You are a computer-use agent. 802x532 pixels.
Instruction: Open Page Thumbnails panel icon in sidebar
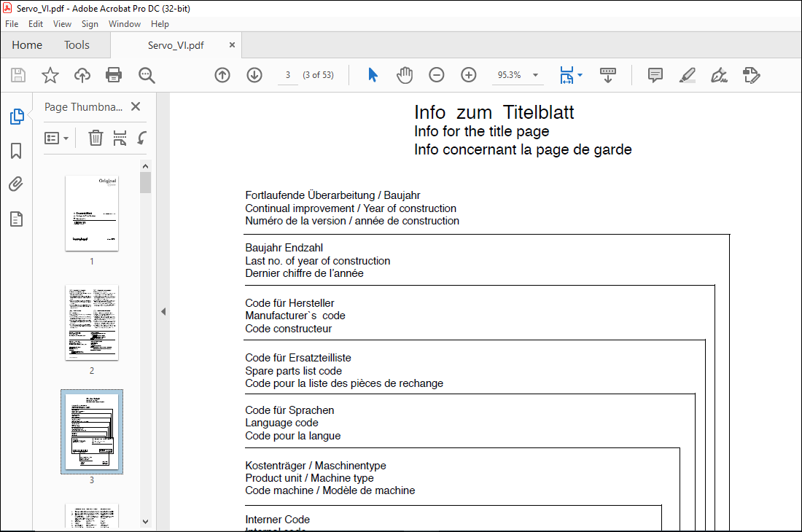tap(17, 117)
